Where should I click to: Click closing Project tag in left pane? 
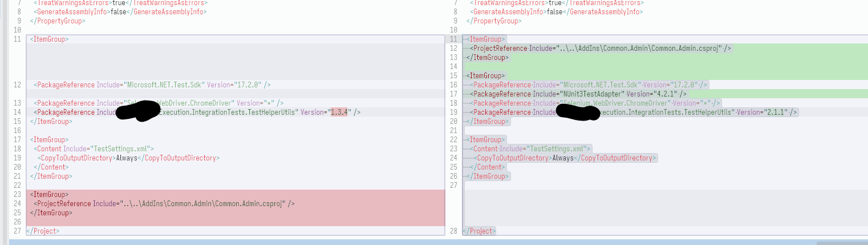point(44,231)
